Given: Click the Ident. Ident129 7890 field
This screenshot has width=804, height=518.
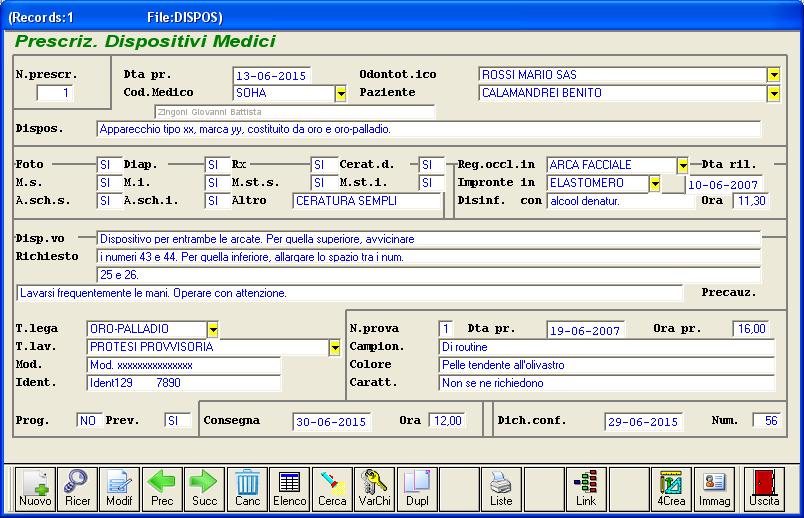Looking at the screenshot, I should click(184, 383).
